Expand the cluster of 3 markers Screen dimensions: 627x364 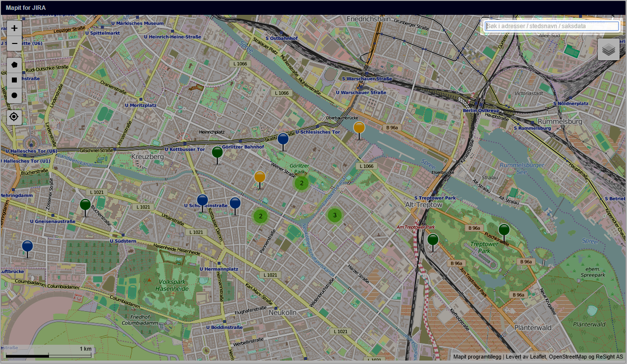coord(335,215)
